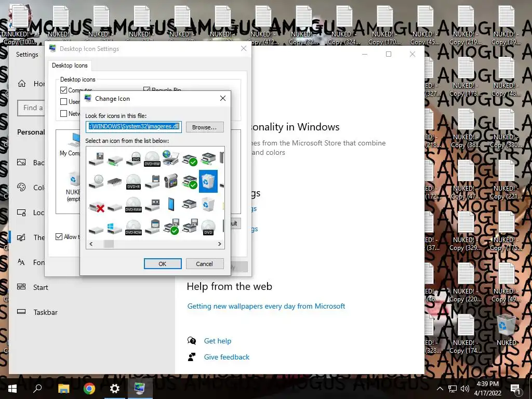
Task: Select top-row network printer without check mark
Action: [x=208, y=158]
